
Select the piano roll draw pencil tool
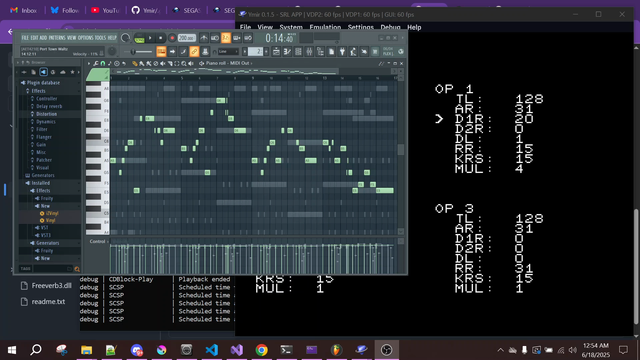click(135, 63)
